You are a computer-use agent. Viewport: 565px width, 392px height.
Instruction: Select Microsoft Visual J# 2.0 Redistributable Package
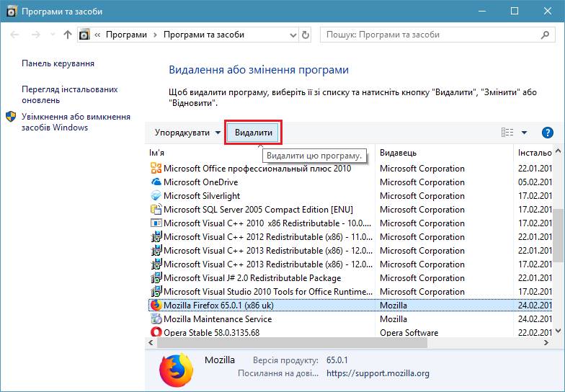click(252, 278)
